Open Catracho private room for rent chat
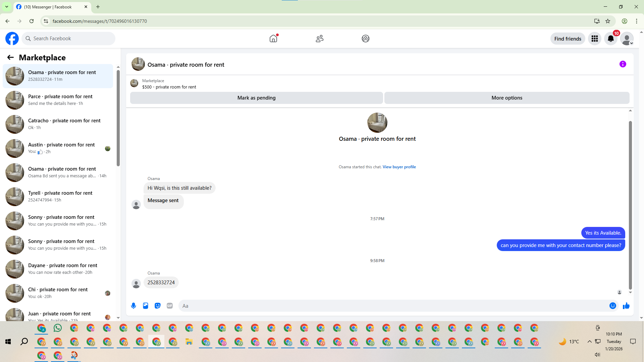Screen dimensions: 644x362 [58, 124]
